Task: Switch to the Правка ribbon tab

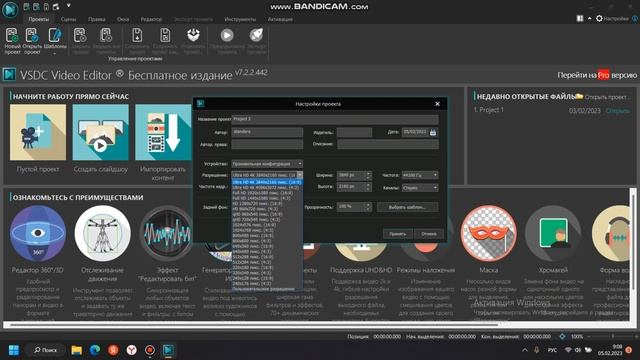Action: click(x=97, y=19)
